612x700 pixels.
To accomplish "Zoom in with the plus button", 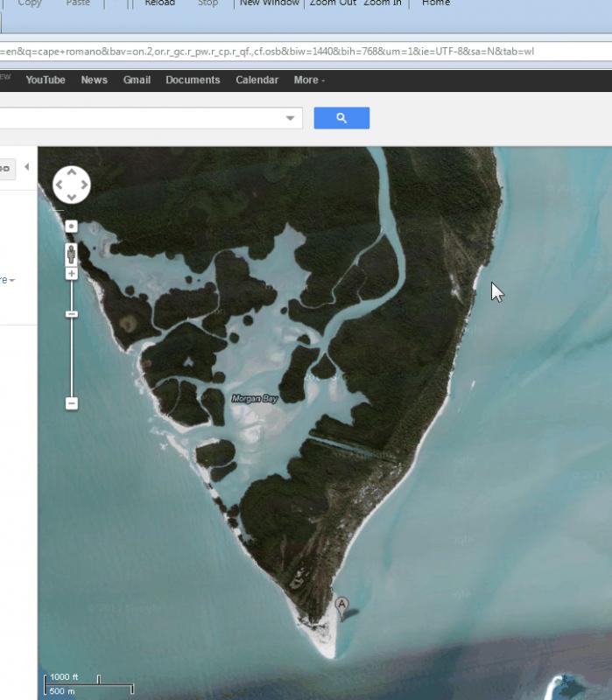I will [72, 274].
